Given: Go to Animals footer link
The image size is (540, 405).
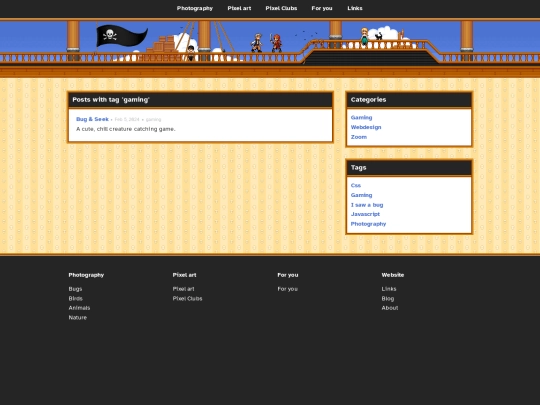Looking at the screenshot, I should 79,308.
